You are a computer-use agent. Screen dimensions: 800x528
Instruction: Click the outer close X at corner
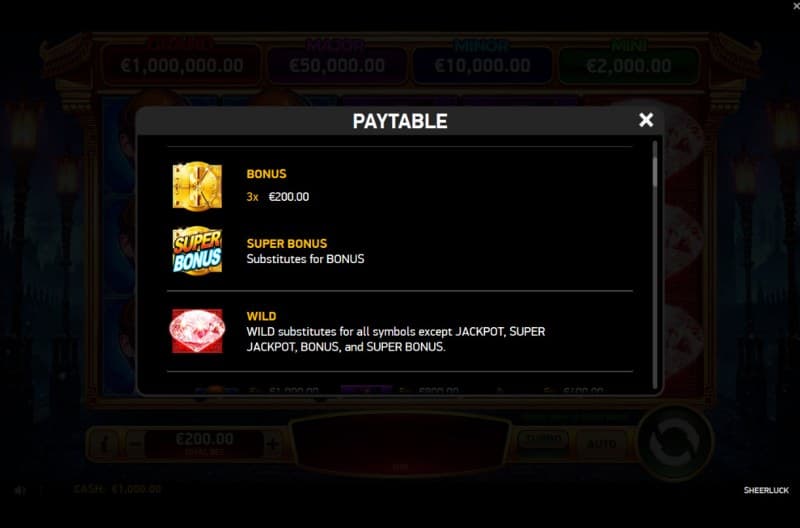pyautogui.click(x=796, y=6)
